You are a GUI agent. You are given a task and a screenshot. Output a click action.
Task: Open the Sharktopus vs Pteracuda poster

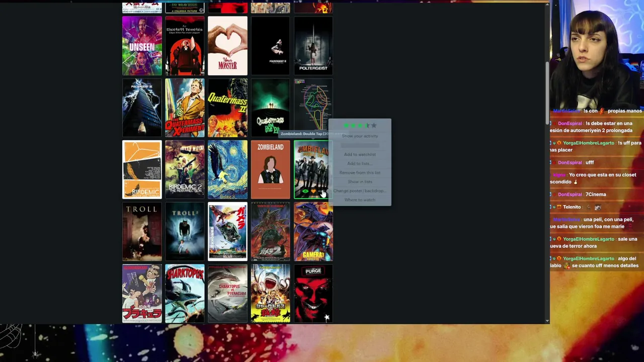click(227, 294)
